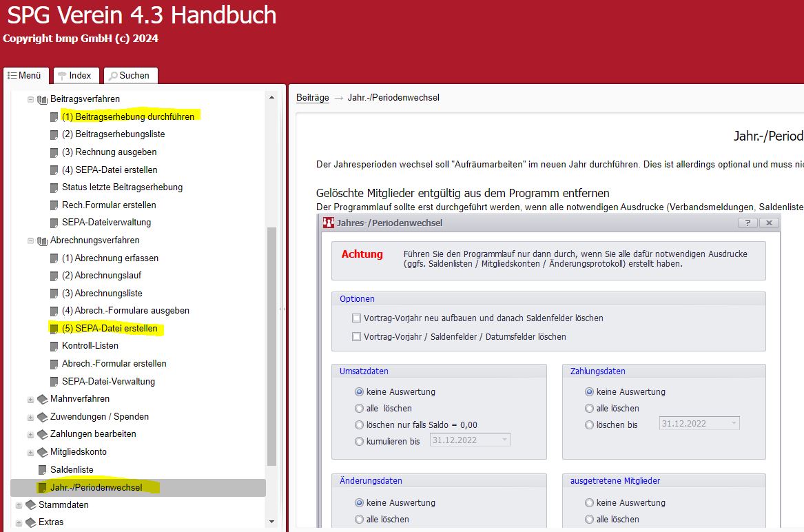Open the Saldenliste topic
The image size is (804, 532).
click(72, 470)
